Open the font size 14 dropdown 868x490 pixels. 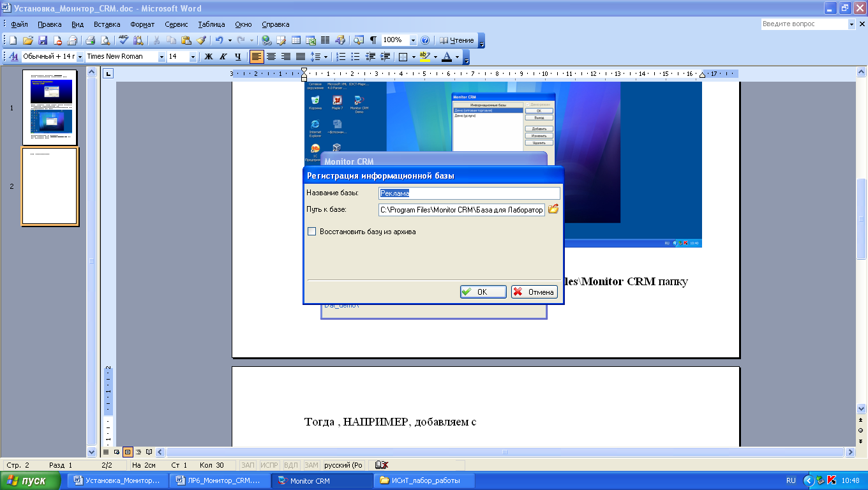click(193, 57)
